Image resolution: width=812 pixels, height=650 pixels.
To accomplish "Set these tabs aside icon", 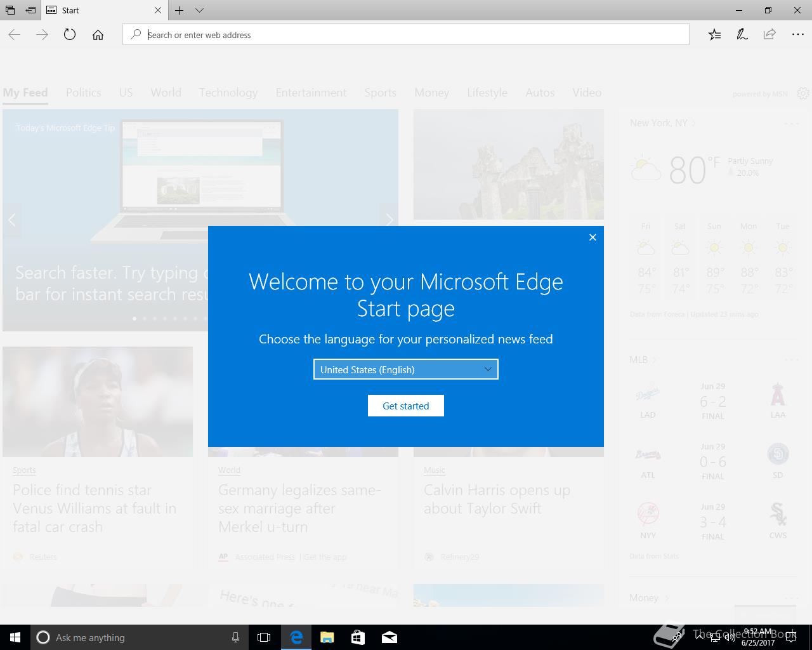I will tap(30, 10).
